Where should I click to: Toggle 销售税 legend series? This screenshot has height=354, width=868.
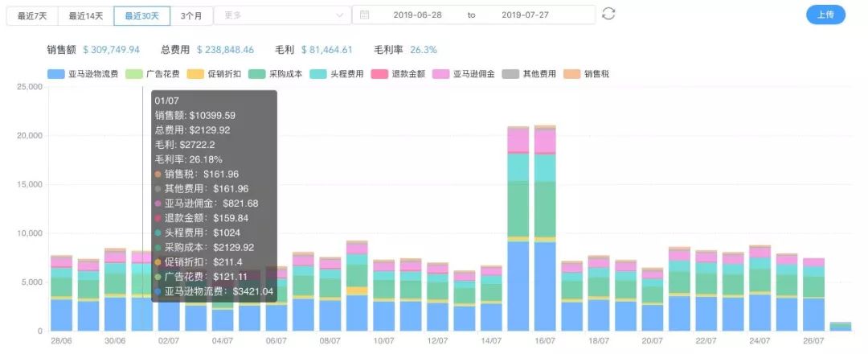click(586, 74)
